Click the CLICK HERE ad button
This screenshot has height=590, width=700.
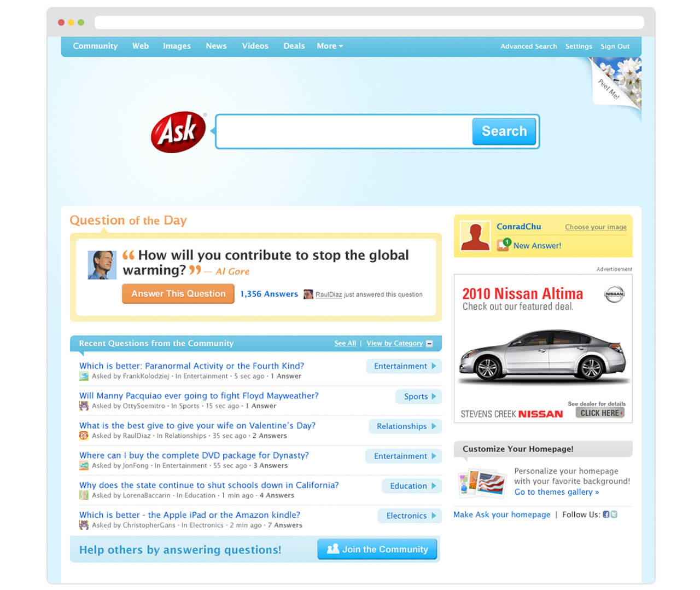coord(600,413)
